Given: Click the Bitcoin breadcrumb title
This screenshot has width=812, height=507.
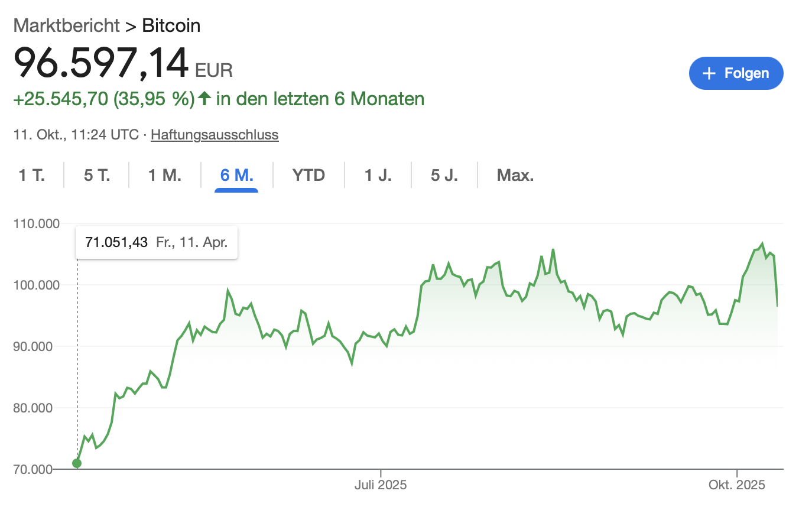Looking at the screenshot, I should pyautogui.click(x=171, y=25).
